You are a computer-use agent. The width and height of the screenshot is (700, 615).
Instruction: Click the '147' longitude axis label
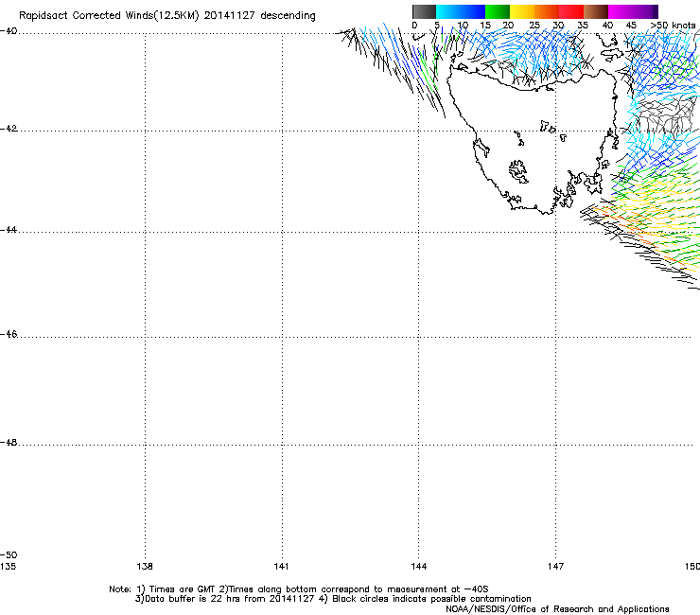pyautogui.click(x=556, y=567)
